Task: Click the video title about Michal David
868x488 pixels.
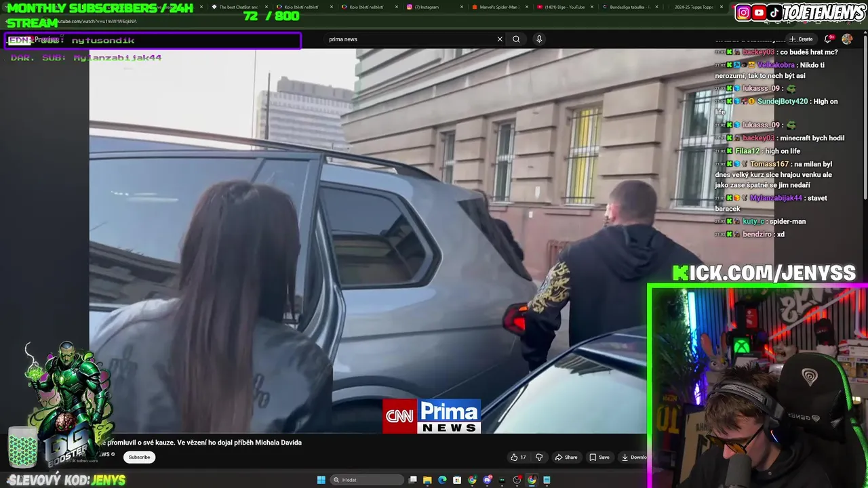Action: pyautogui.click(x=201, y=443)
